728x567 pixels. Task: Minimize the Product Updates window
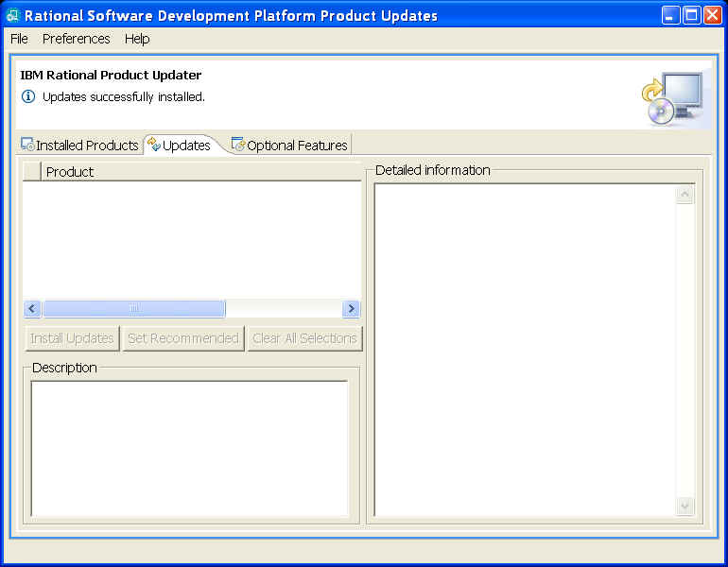[x=670, y=16]
